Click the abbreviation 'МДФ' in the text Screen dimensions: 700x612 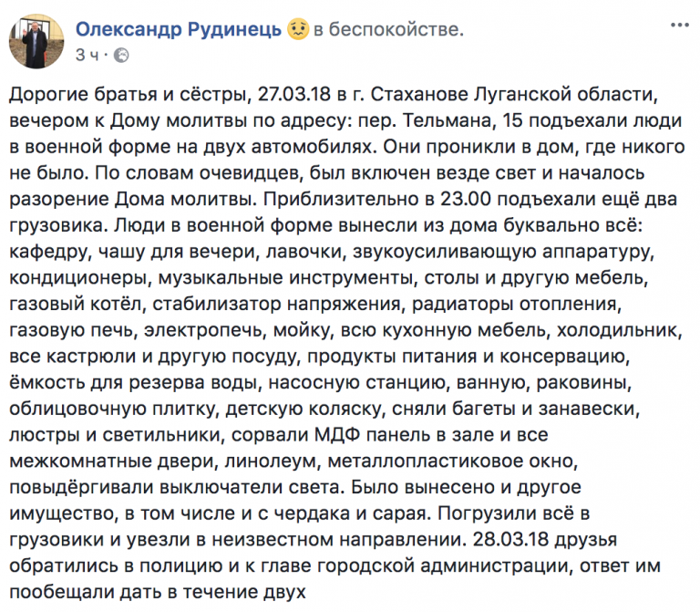click(337, 435)
